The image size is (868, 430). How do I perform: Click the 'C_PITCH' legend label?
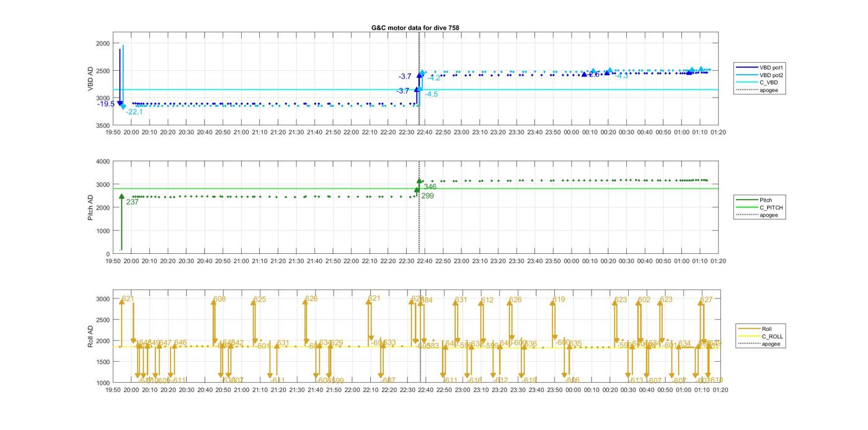[771, 207]
